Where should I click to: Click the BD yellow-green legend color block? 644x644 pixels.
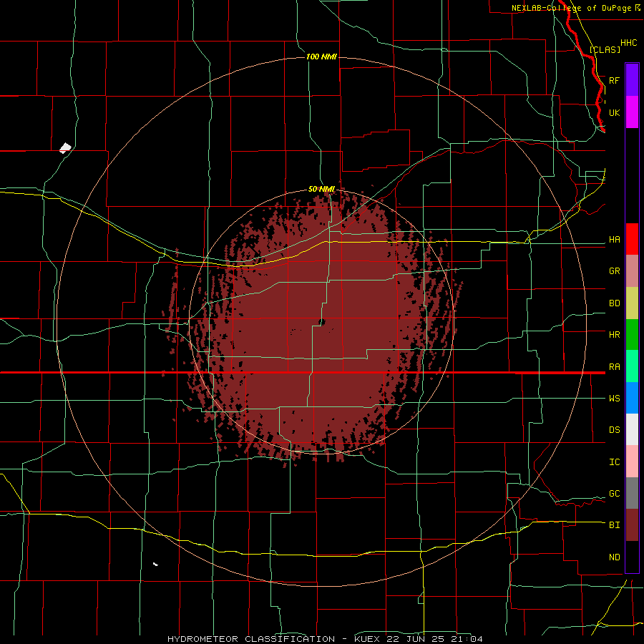pyautogui.click(x=632, y=303)
